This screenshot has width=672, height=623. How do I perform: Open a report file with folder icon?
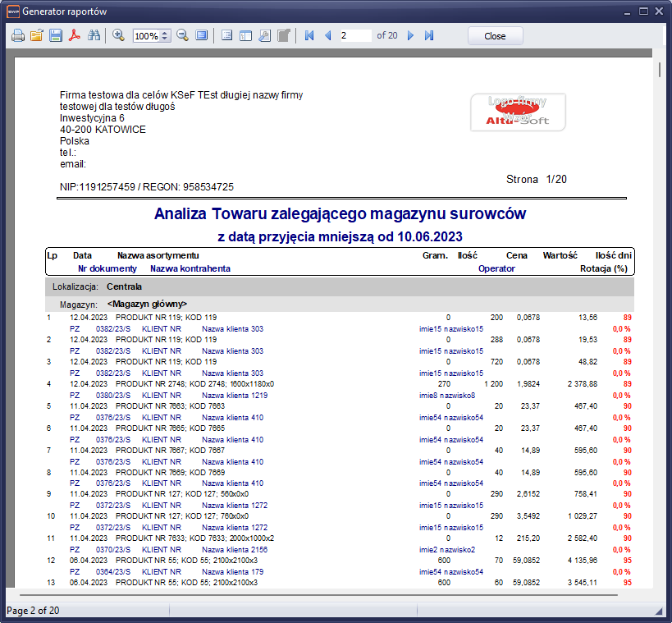[36, 36]
